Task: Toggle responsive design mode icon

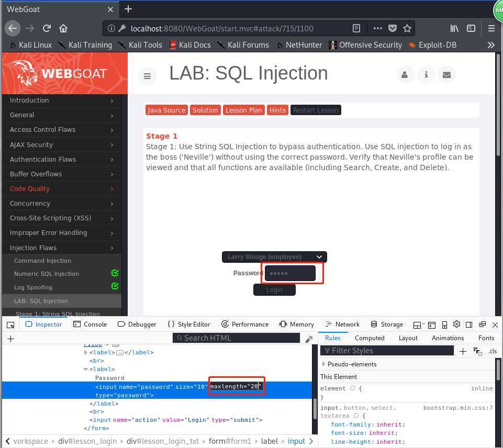Action: tap(444, 325)
